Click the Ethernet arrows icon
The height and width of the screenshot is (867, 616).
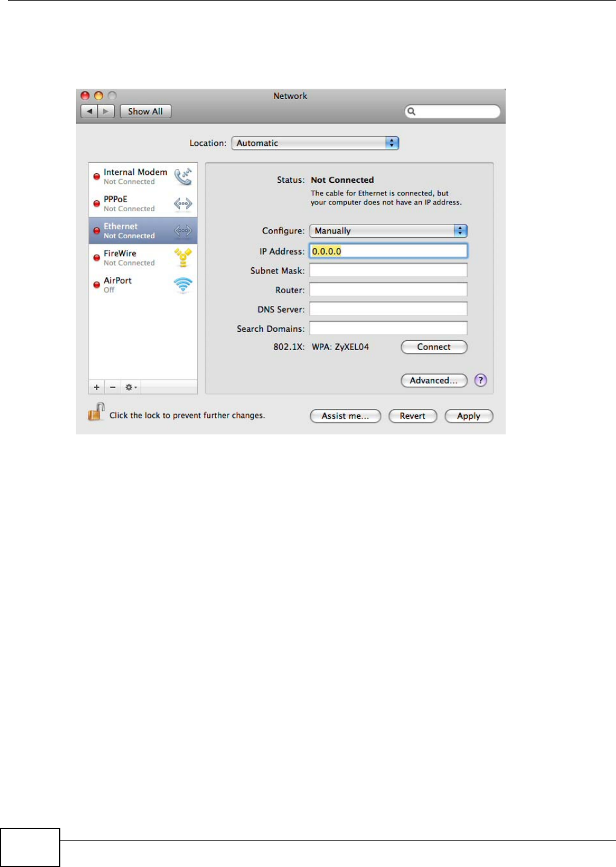tap(183, 230)
